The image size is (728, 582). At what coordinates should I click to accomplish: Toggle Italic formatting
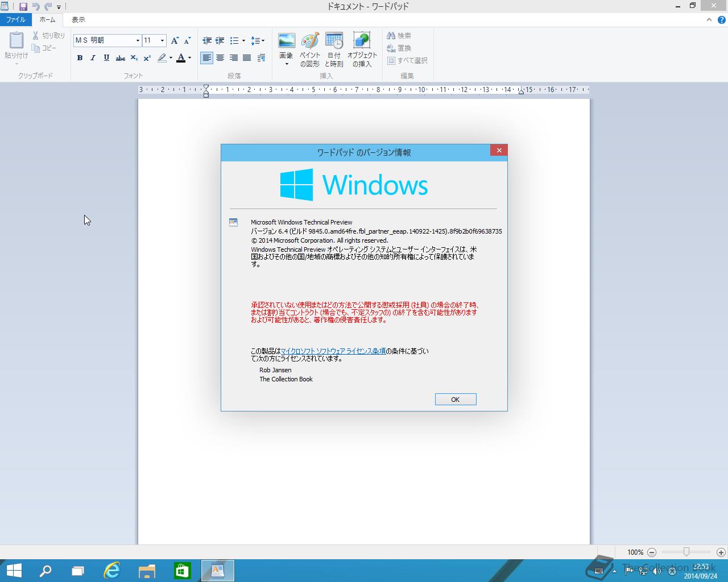pos(93,57)
